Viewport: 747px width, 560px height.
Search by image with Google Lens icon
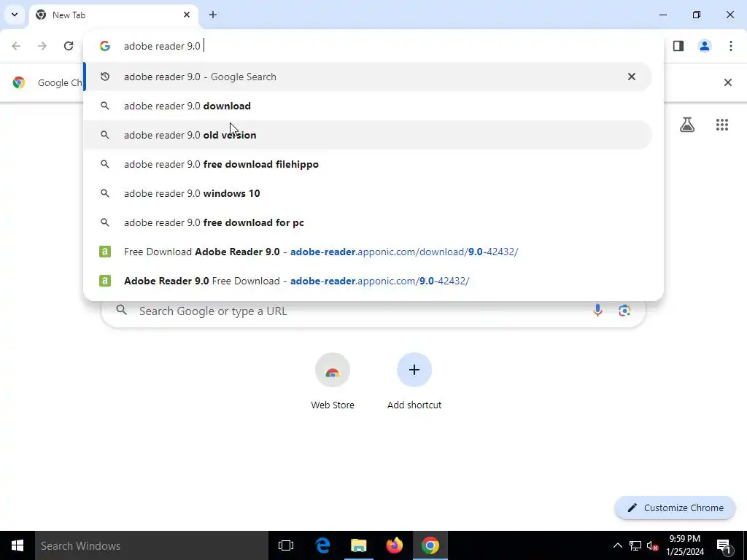pyautogui.click(x=624, y=311)
